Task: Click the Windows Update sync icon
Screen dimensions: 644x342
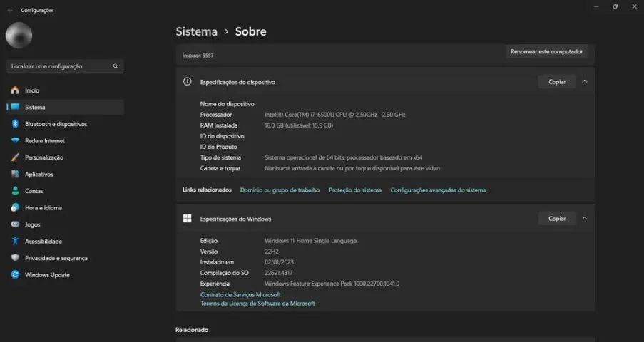Action: [15, 274]
